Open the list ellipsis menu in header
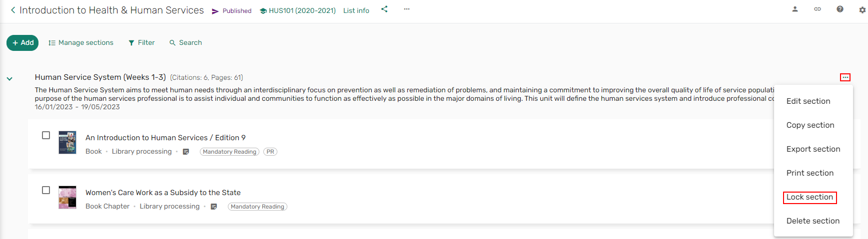The width and height of the screenshot is (868, 239). pos(407,9)
